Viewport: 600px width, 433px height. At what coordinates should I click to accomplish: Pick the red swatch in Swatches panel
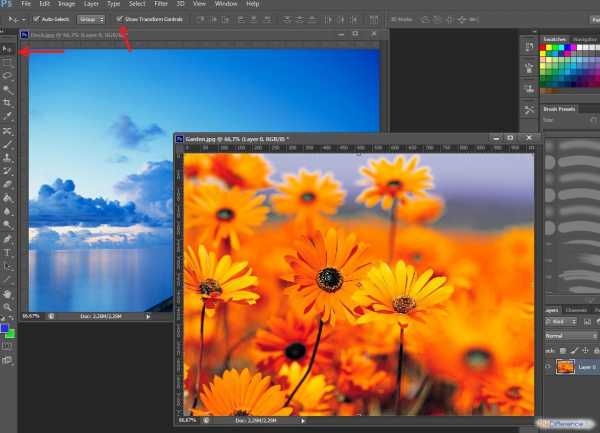pyautogui.click(x=543, y=47)
